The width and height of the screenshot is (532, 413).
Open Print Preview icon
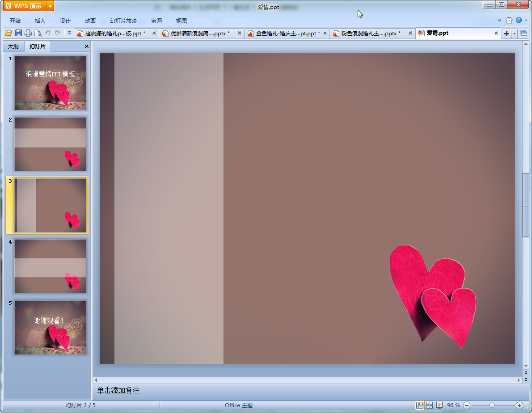tap(38, 33)
